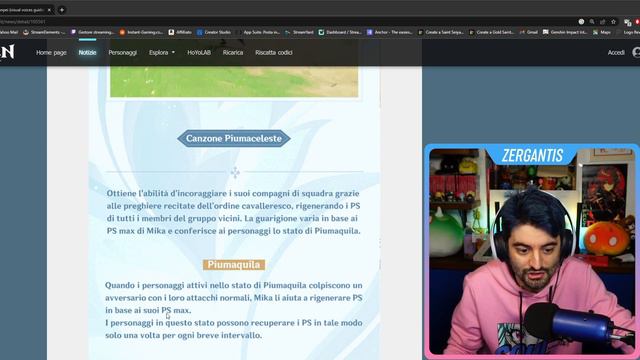The image size is (640, 360).
Task: Expand the Esplora dropdown menu
Action: [x=162, y=53]
